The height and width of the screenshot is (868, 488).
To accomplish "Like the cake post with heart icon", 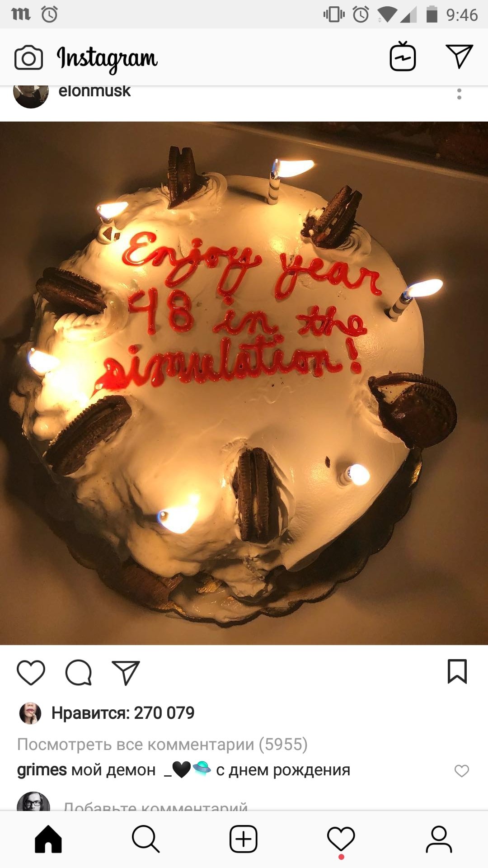I will click(31, 672).
